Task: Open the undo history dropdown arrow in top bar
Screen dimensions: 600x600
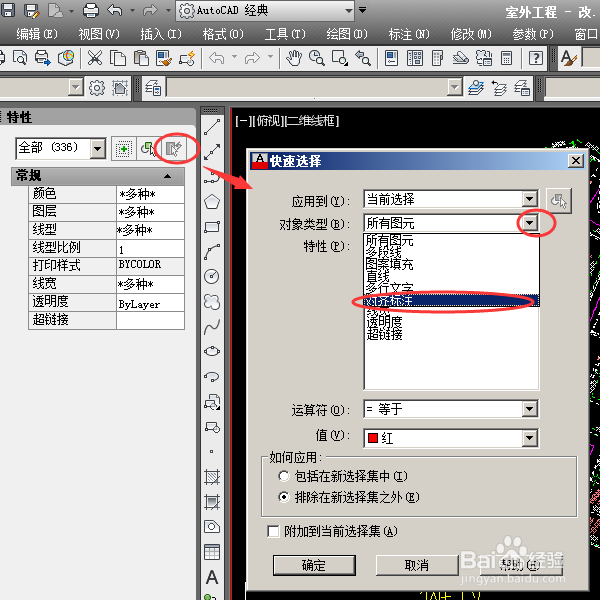Action: (x=133, y=10)
